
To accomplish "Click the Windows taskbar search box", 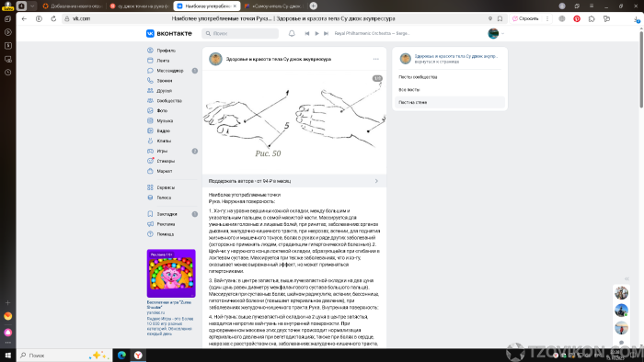I will 64,355.
